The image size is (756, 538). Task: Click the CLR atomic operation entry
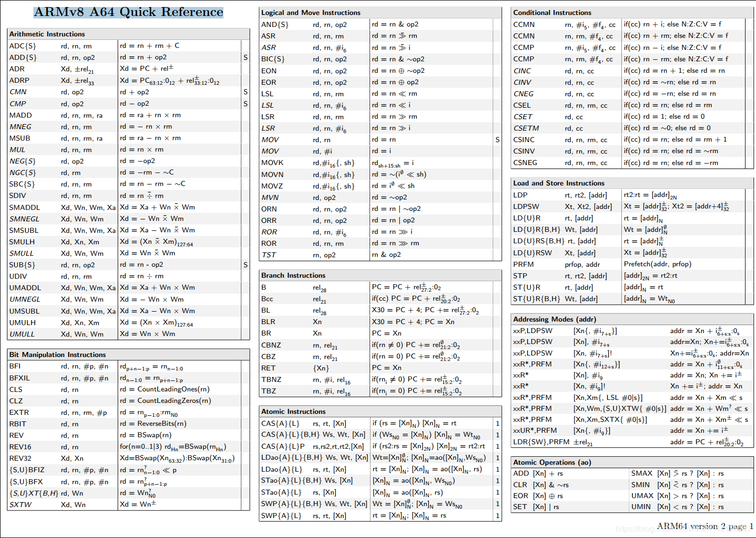[x=541, y=485]
